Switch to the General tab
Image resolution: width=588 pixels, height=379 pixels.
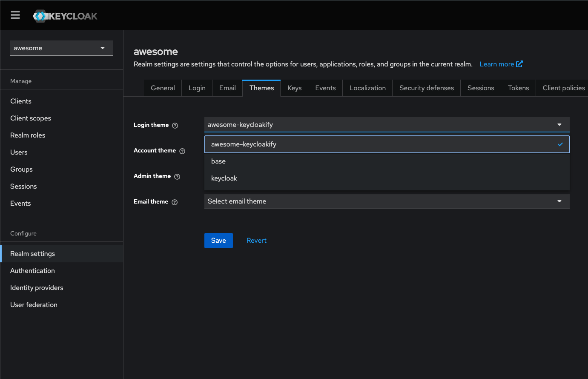(163, 88)
